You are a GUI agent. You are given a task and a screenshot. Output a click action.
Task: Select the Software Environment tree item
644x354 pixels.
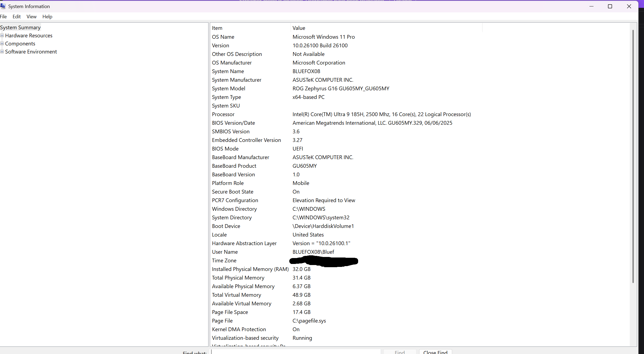pos(31,52)
